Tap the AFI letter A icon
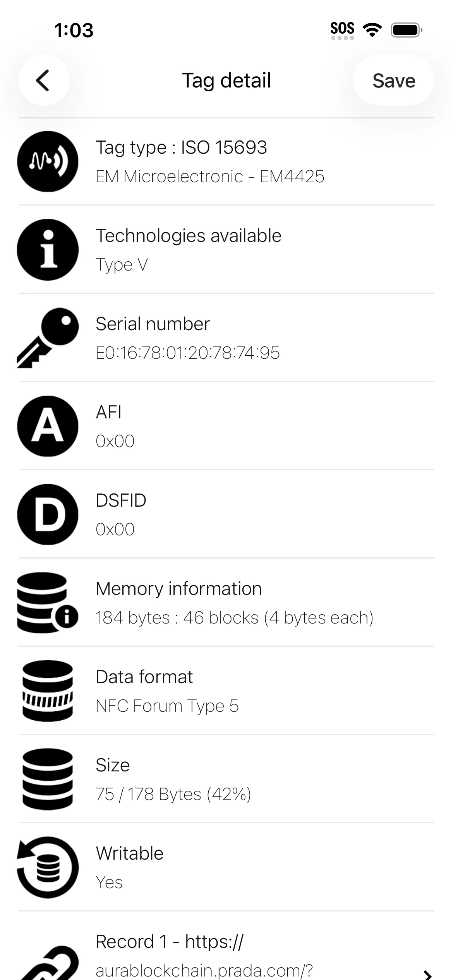 [x=48, y=426]
